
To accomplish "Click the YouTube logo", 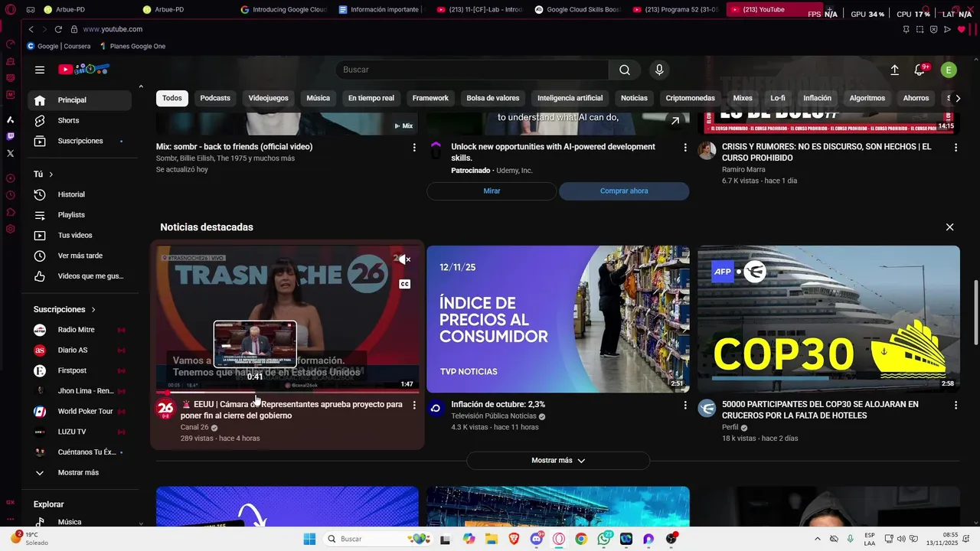I will (83, 70).
